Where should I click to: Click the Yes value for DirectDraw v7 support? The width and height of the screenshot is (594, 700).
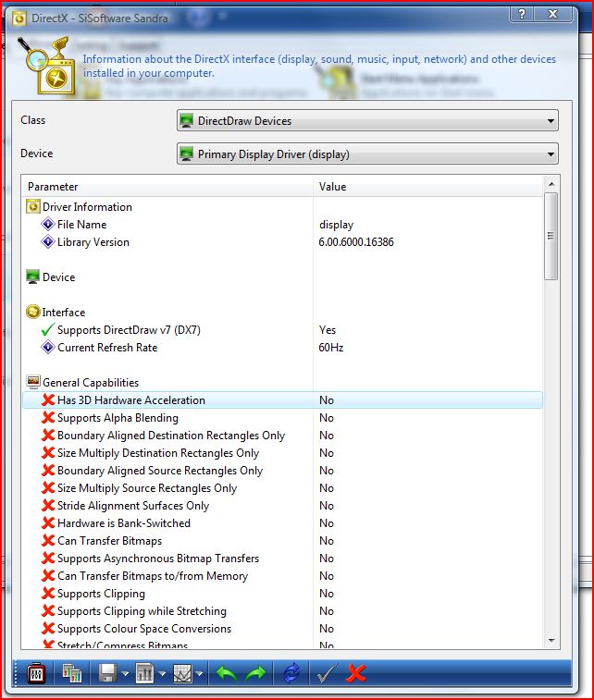328,330
